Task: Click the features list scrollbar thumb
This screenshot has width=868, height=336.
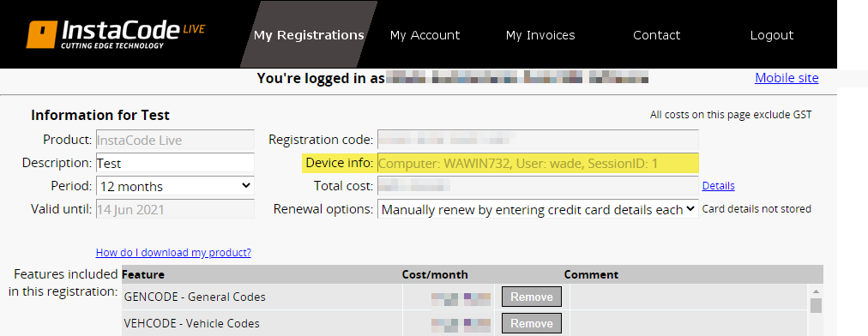Action: (x=816, y=305)
